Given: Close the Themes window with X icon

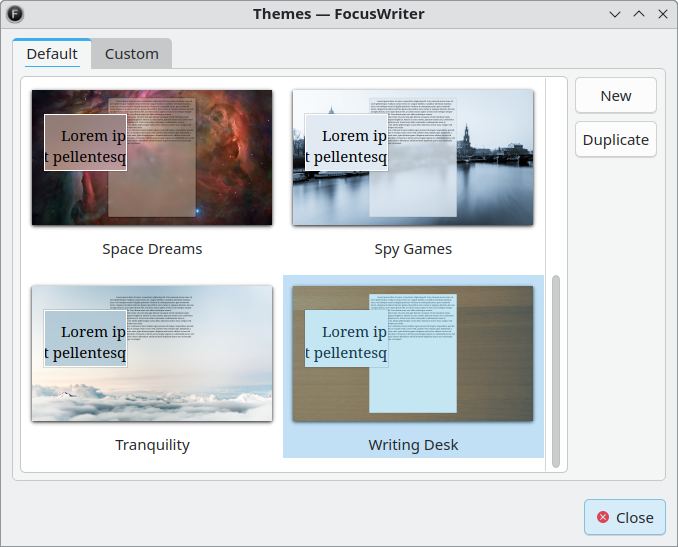Looking at the screenshot, I should (662, 14).
